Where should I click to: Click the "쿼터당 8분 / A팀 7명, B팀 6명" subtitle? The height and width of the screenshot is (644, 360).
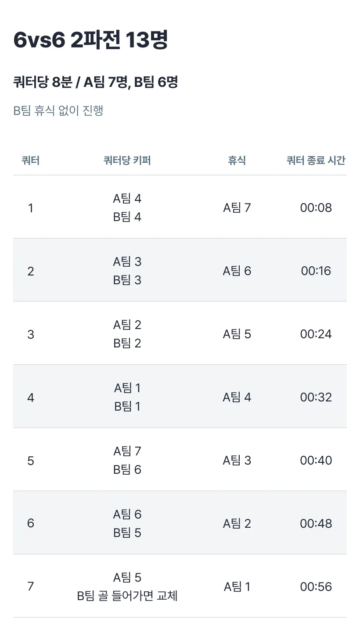[x=95, y=82]
